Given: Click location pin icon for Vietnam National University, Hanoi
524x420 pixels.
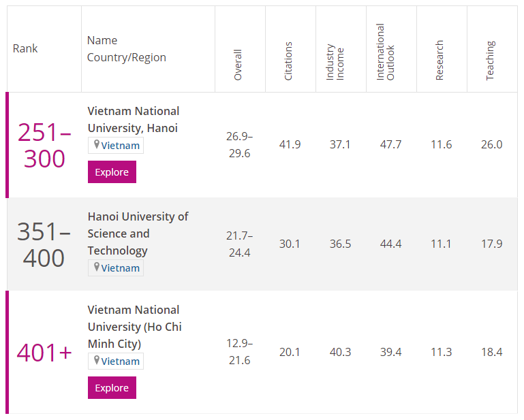Looking at the screenshot, I should (x=97, y=145).
